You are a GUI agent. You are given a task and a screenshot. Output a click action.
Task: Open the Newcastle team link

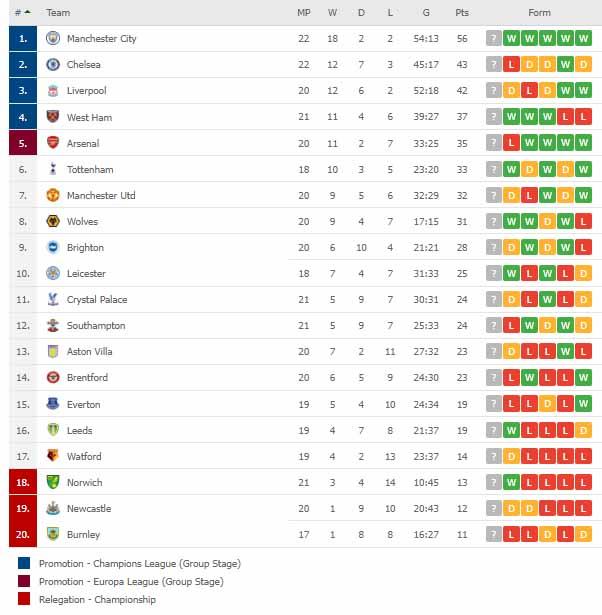click(x=89, y=508)
